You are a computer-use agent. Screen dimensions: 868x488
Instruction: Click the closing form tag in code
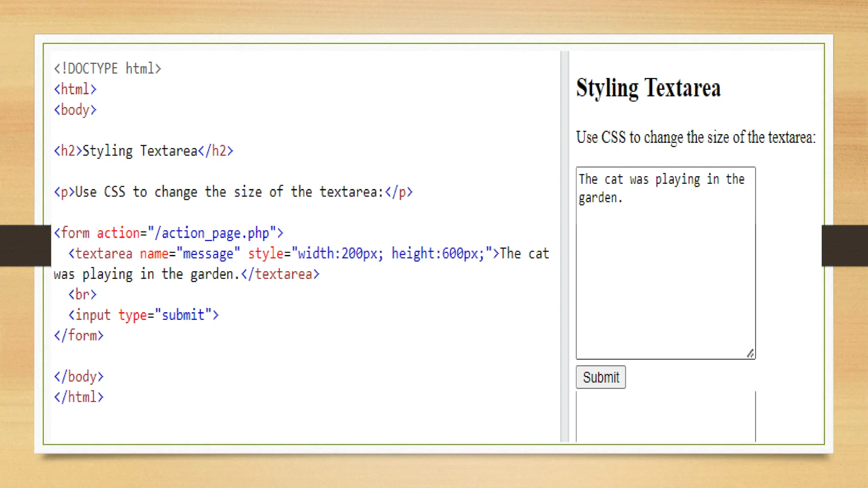pyautogui.click(x=78, y=335)
